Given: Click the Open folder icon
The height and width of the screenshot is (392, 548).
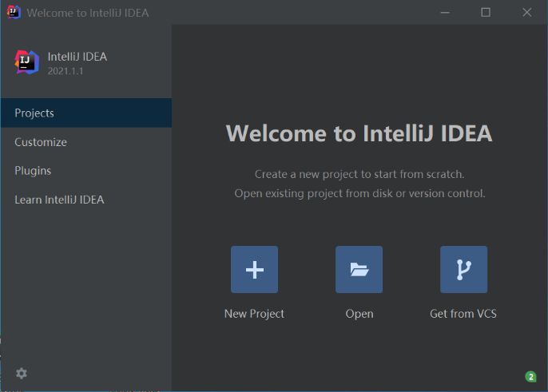Looking at the screenshot, I should pos(359,269).
